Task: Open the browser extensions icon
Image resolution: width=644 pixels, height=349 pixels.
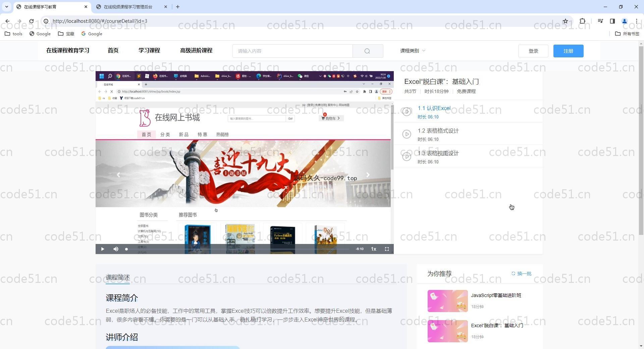Action: [583, 21]
